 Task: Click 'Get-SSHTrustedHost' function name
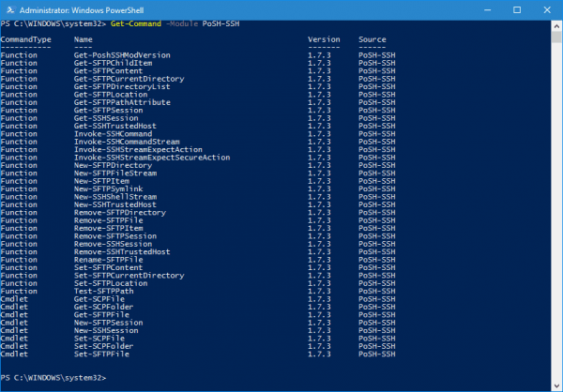115,127
